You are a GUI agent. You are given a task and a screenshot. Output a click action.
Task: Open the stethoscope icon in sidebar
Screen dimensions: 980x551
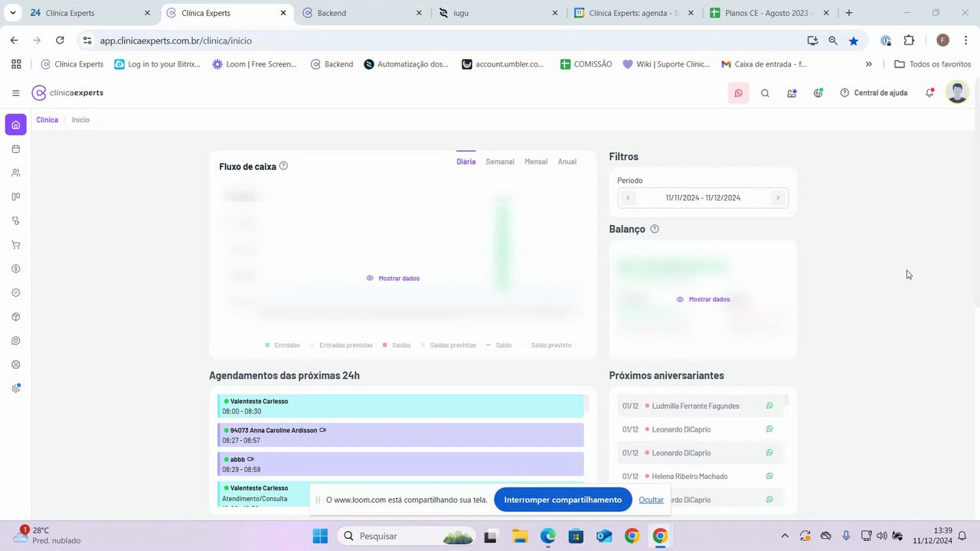coord(15,220)
